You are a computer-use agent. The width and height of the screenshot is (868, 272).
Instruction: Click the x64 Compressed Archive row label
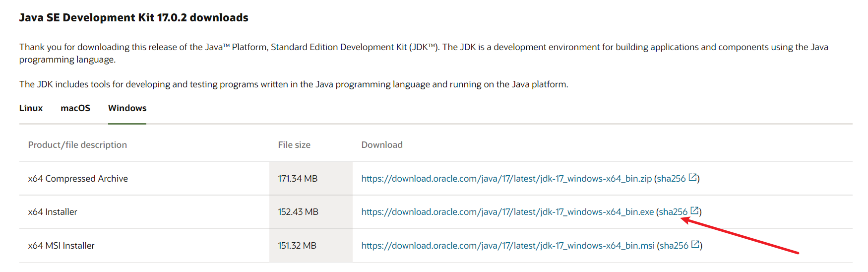click(x=78, y=179)
